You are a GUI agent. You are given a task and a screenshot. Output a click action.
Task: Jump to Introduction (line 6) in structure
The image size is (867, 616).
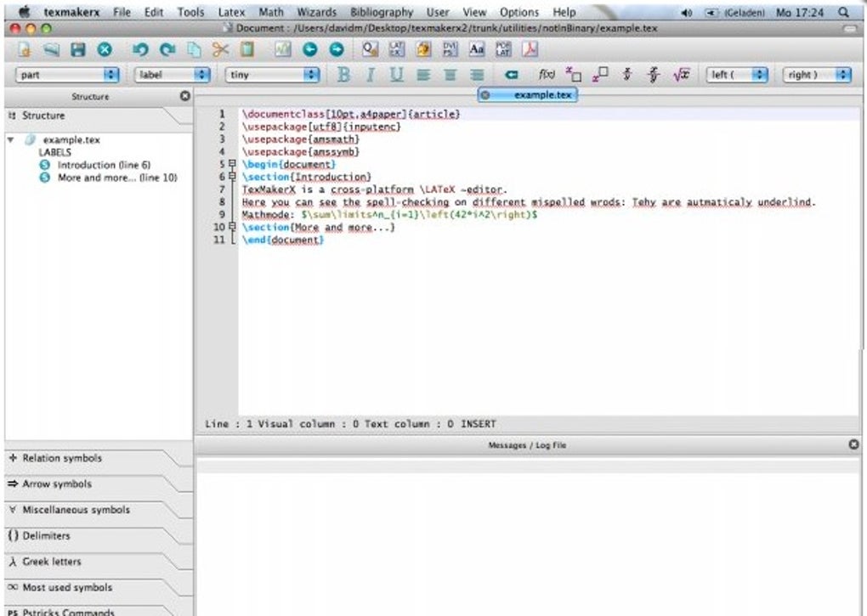pyautogui.click(x=104, y=165)
